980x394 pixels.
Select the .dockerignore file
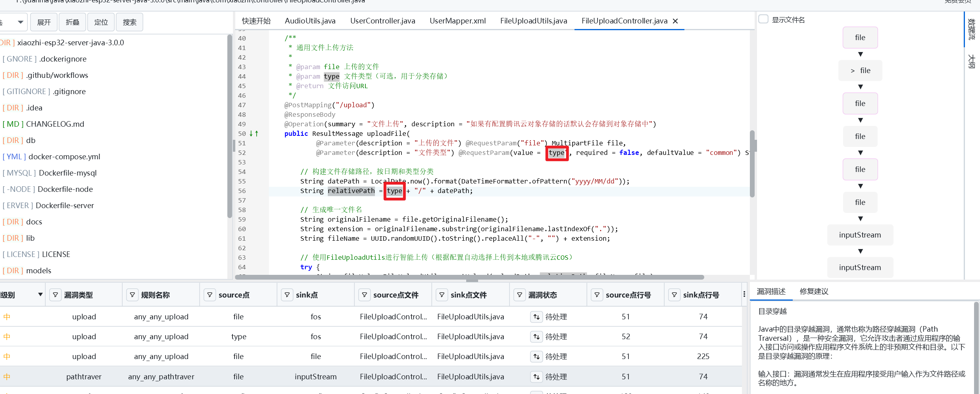click(44, 59)
